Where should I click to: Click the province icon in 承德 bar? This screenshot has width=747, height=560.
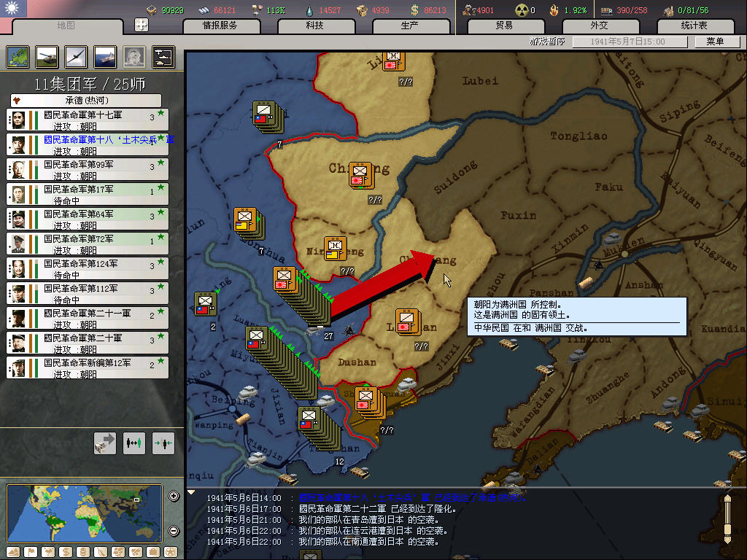(x=18, y=100)
